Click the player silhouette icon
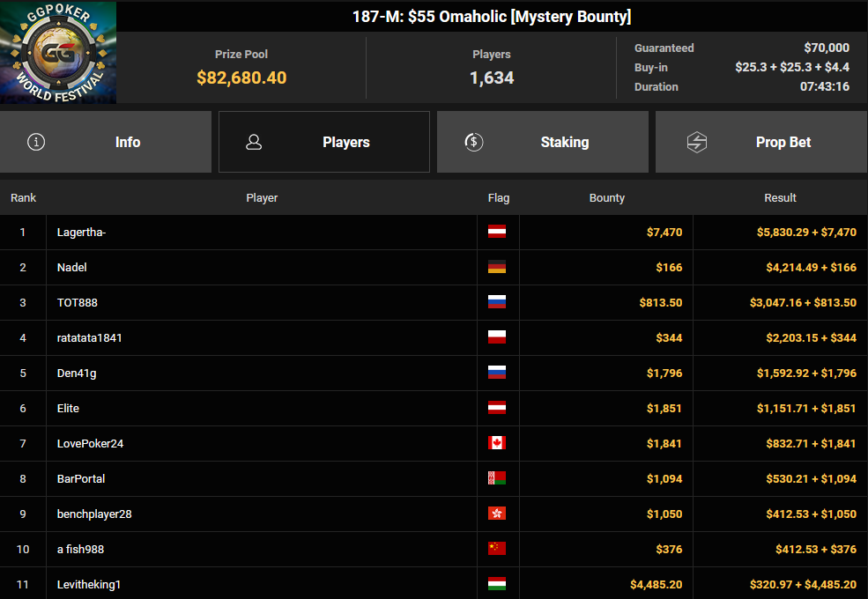868x599 pixels. click(254, 142)
